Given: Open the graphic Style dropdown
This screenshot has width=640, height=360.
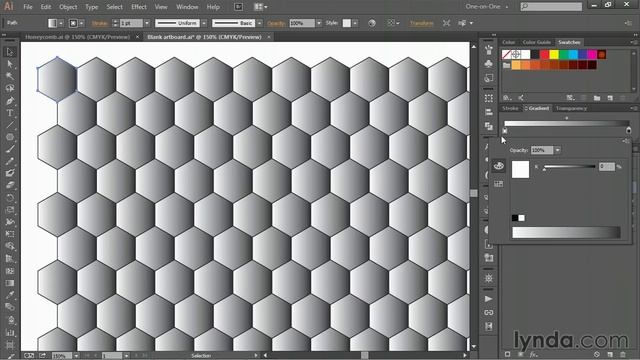Looking at the screenshot, I should click(355, 23).
